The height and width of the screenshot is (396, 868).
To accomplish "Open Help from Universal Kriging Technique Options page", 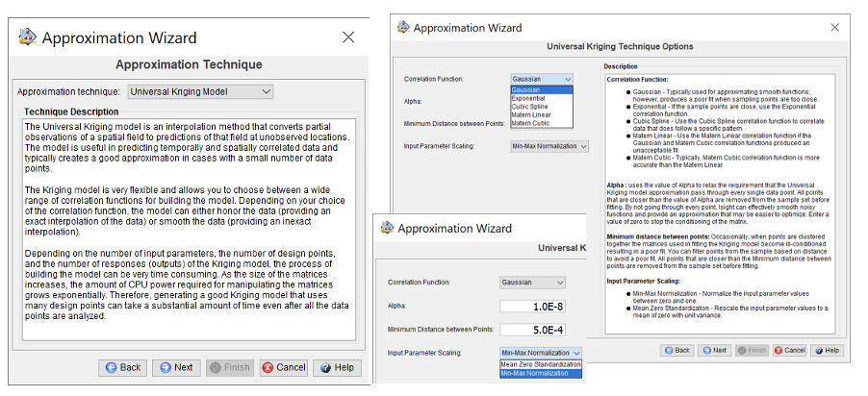I will 826,351.
